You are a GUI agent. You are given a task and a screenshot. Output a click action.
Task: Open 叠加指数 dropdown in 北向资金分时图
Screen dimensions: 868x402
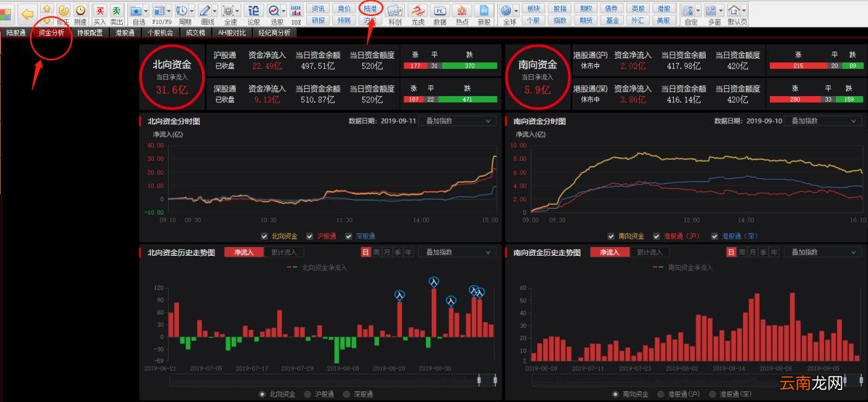[457, 121]
